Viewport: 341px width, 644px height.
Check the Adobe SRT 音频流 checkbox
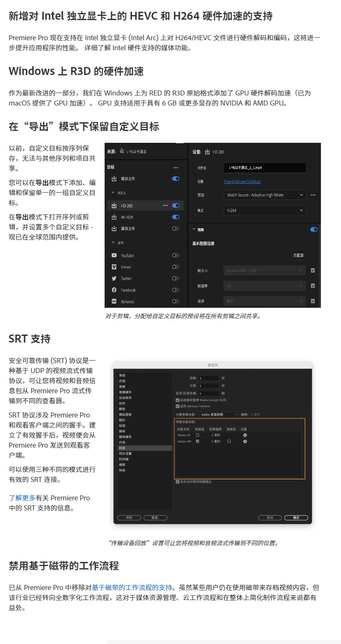229,441
